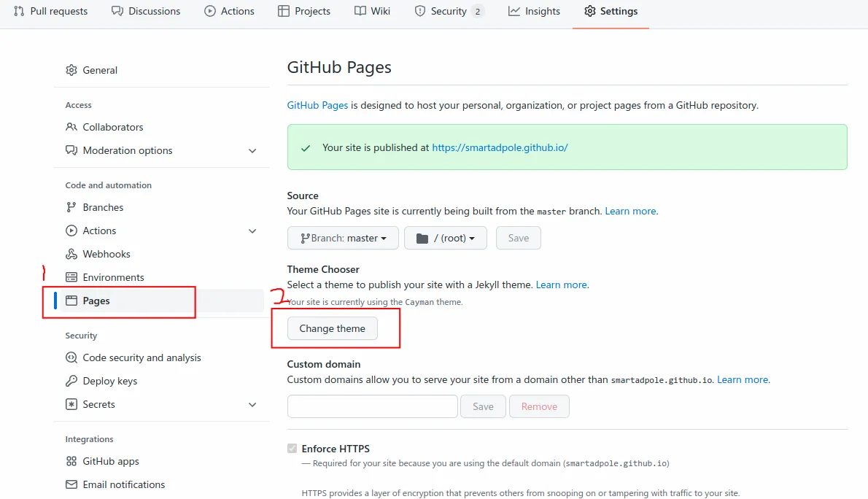Click the green checkmark in published banner
The image size is (868, 499).
click(x=305, y=148)
